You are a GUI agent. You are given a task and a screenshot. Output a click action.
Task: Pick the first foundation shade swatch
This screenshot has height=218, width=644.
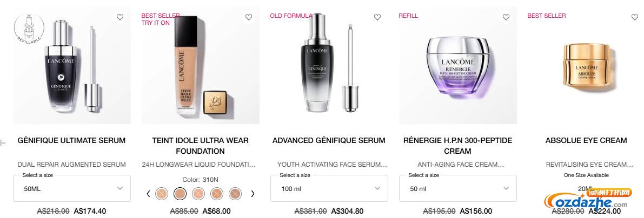[x=162, y=194]
